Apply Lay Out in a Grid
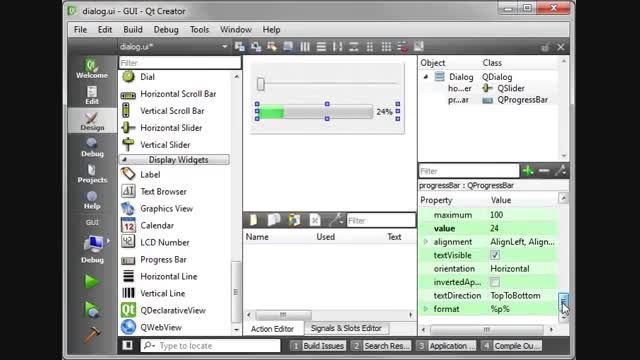Viewport: 640px width, 360px height. pos(386,47)
